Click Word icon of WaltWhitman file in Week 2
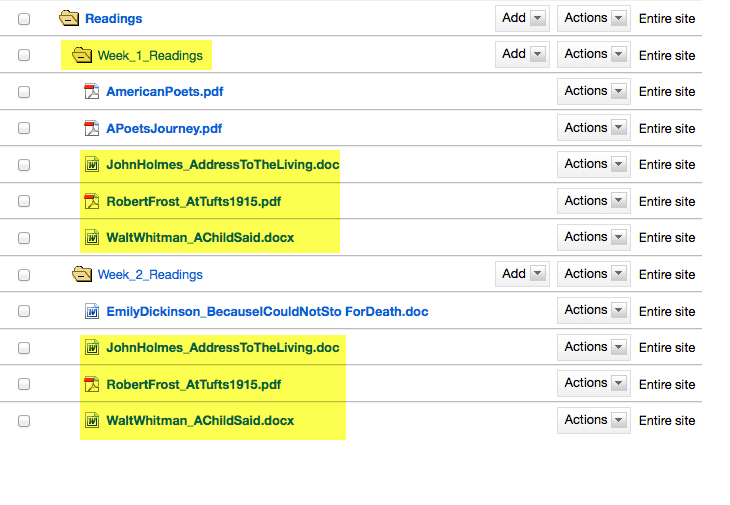The image size is (730, 505). [92, 420]
